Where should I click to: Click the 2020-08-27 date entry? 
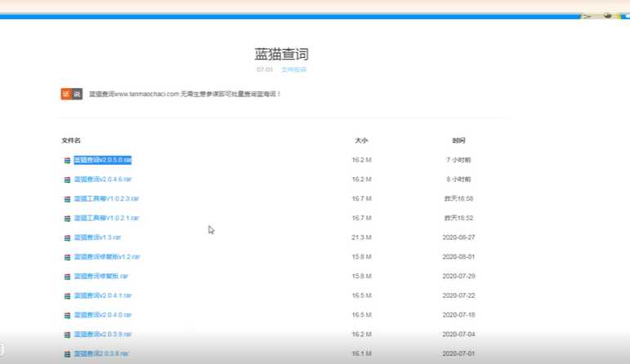tap(458, 237)
